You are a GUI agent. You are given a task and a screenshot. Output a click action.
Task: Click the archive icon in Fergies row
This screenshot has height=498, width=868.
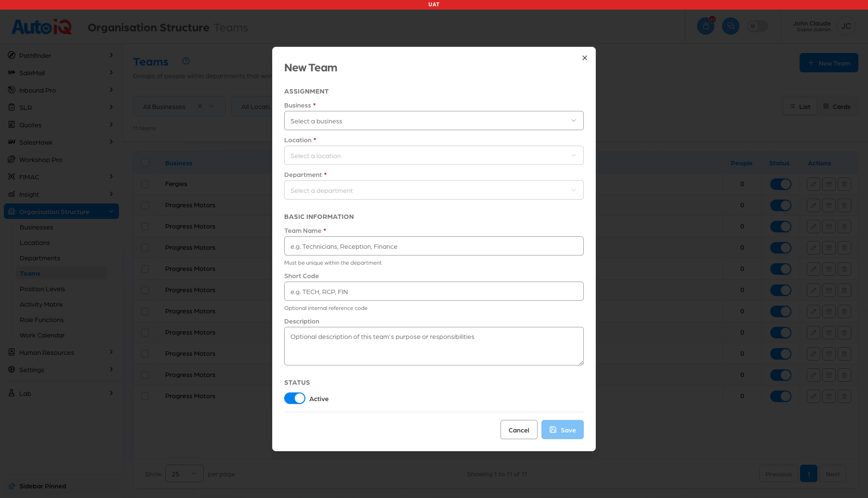(x=829, y=184)
